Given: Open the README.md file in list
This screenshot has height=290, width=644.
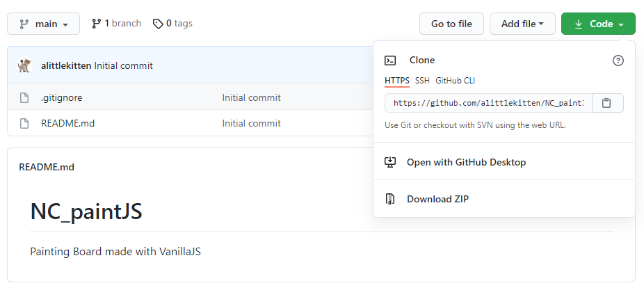Looking at the screenshot, I should pos(67,123).
